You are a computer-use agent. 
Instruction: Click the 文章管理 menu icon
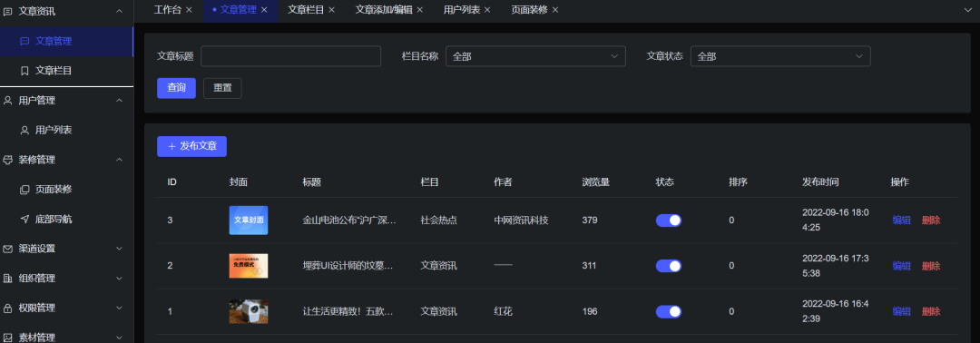tap(24, 41)
